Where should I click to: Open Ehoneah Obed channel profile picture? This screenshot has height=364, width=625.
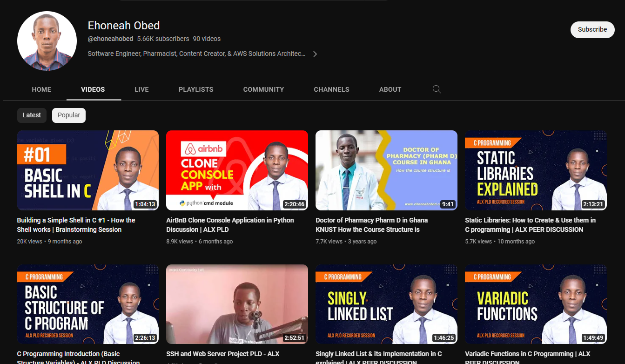click(x=47, y=41)
